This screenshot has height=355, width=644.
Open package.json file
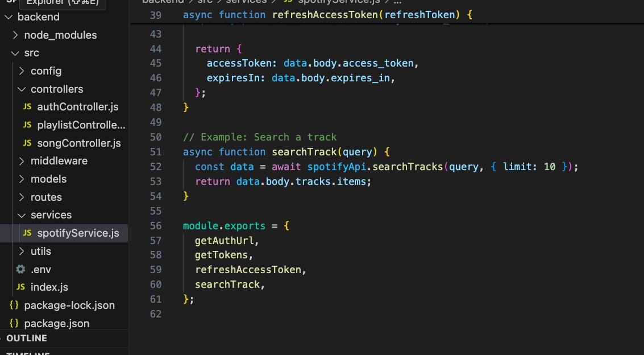pyautogui.click(x=57, y=323)
